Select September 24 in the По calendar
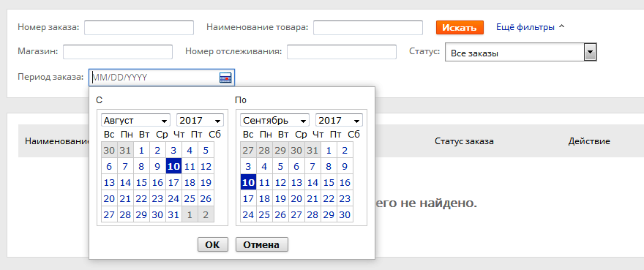 tap(248, 214)
